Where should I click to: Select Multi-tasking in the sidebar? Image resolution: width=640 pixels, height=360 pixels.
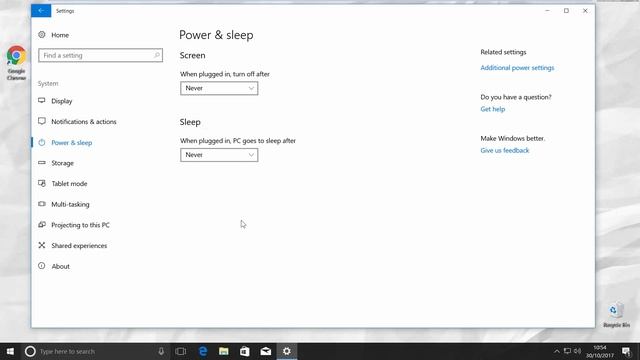(x=70, y=204)
